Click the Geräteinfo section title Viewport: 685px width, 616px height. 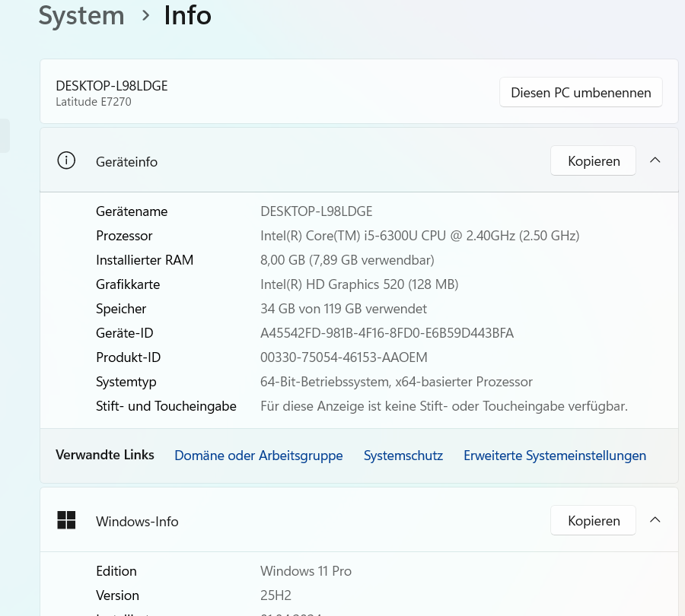[126, 162]
